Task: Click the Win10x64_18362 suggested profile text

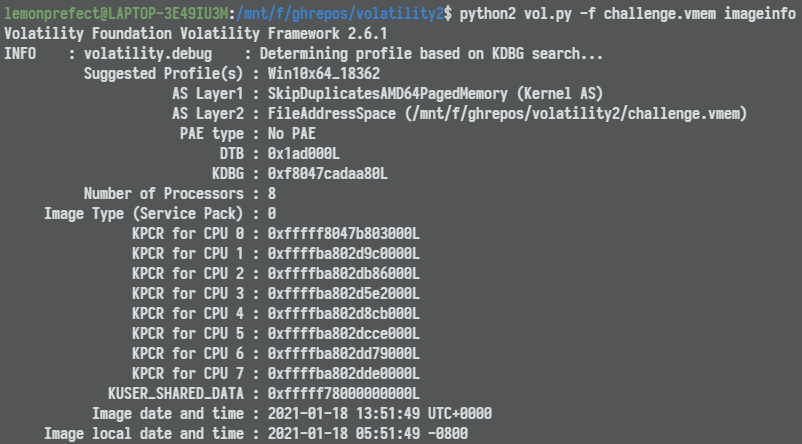Action: [x=323, y=73]
